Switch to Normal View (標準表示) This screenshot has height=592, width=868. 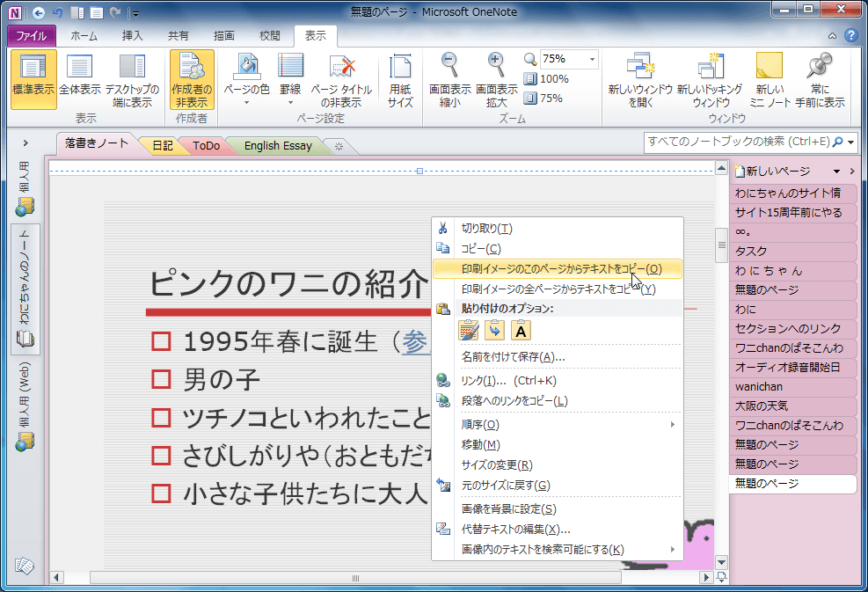(33, 79)
